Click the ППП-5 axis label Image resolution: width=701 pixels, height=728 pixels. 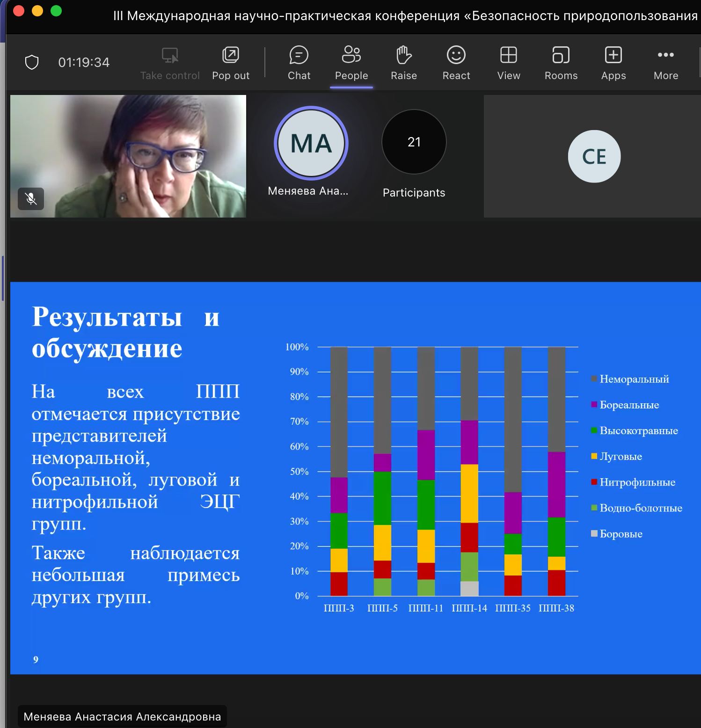point(382,608)
